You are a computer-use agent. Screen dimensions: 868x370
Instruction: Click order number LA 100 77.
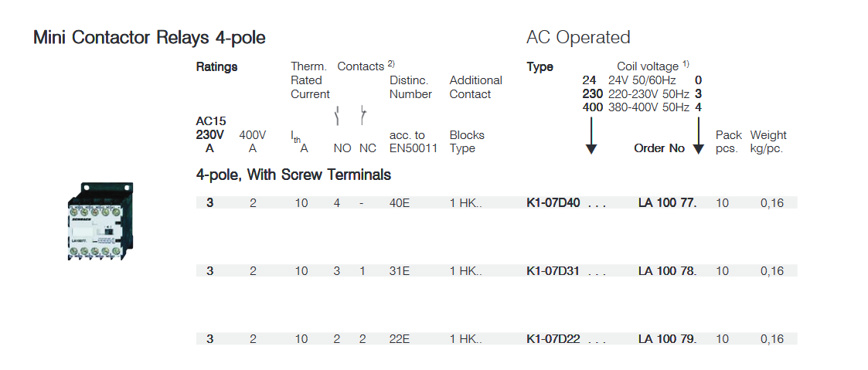pos(667,203)
